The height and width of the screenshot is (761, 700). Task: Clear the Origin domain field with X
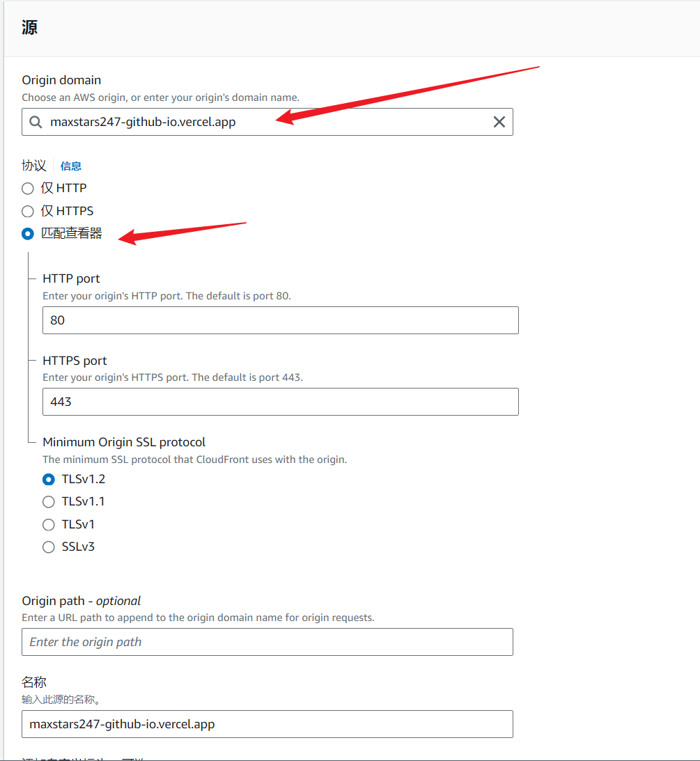[x=499, y=123]
